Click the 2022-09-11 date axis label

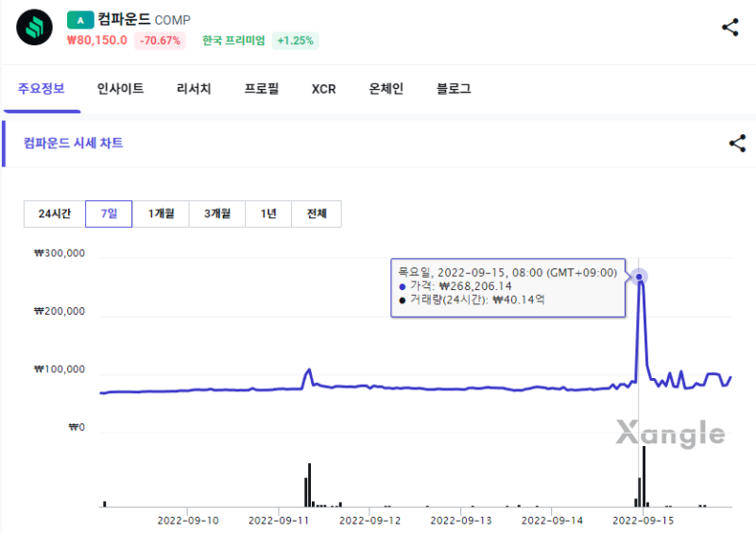[279, 521]
